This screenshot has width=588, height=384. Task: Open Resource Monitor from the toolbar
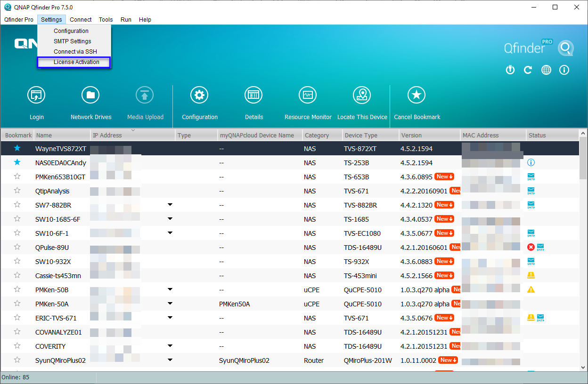(308, 96)
